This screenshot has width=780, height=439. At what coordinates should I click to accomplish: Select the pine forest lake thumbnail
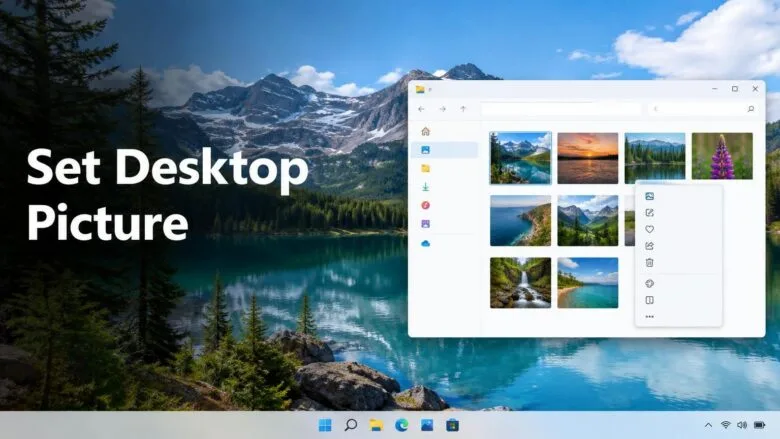pos(655,158)
